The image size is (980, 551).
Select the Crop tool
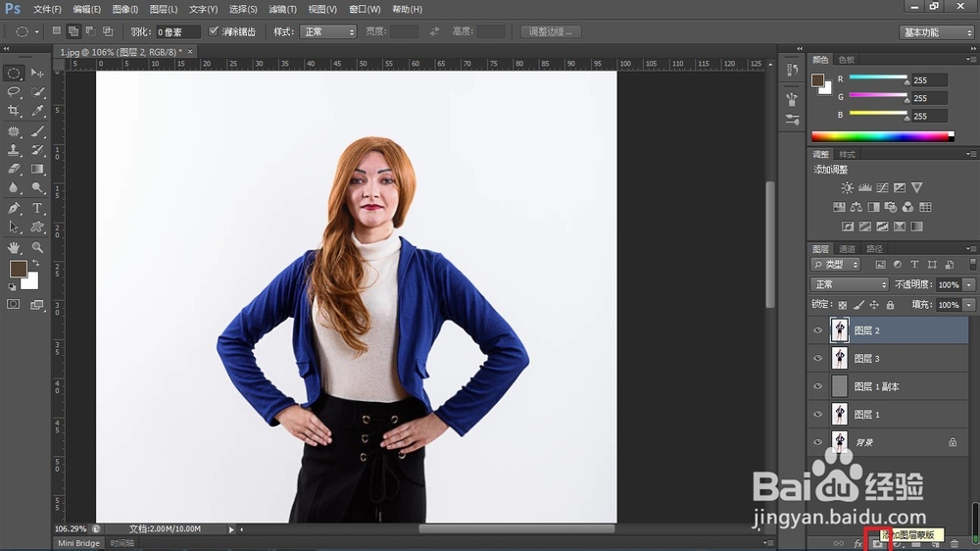tap(13, 111)
